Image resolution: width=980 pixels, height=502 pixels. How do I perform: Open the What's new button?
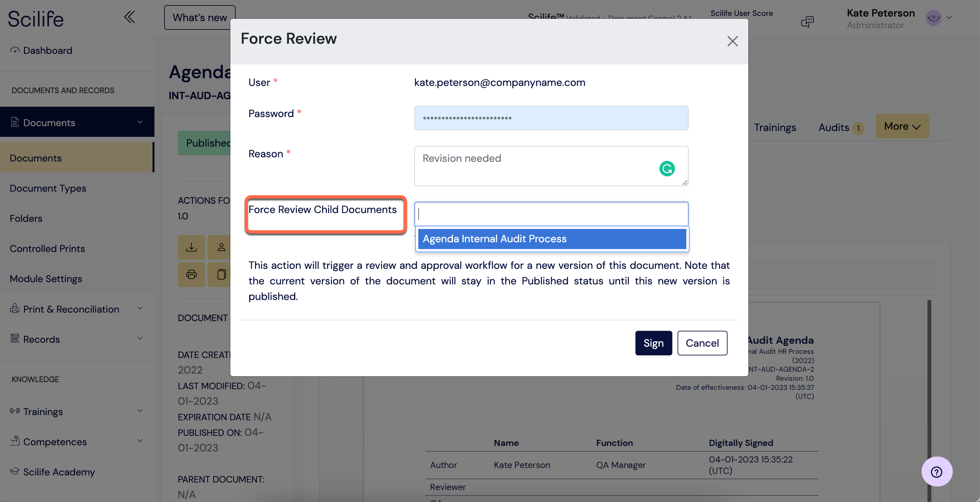tap(200, 18)
